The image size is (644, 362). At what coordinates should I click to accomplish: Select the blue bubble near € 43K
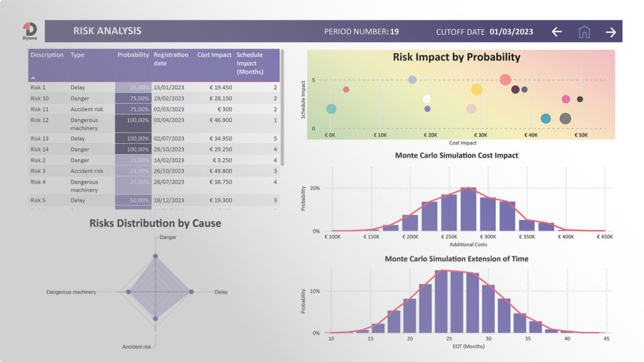coord(545,119)
